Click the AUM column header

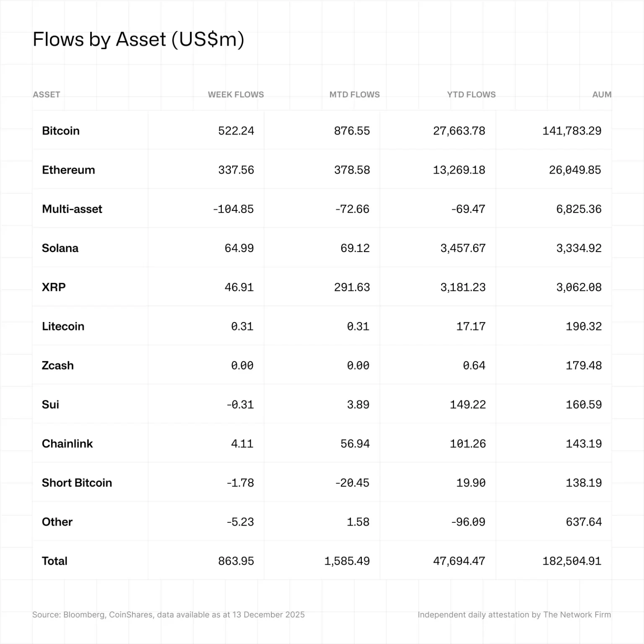[x=602, y=95]
